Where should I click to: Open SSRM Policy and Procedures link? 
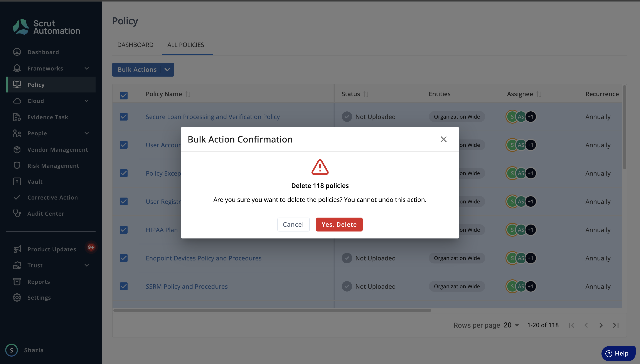[187, 287]
